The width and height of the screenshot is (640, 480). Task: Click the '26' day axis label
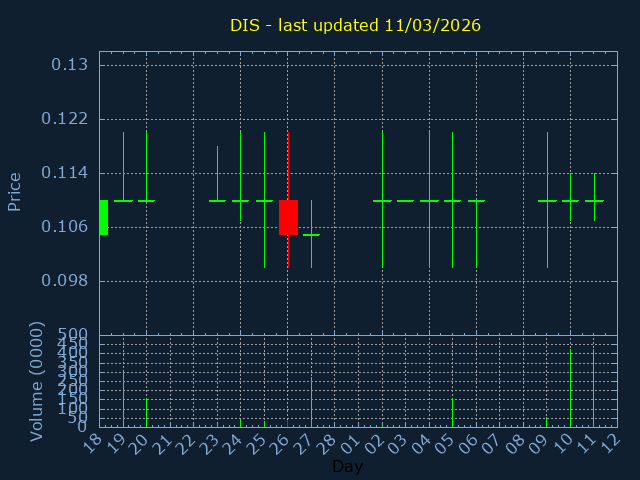281,444
